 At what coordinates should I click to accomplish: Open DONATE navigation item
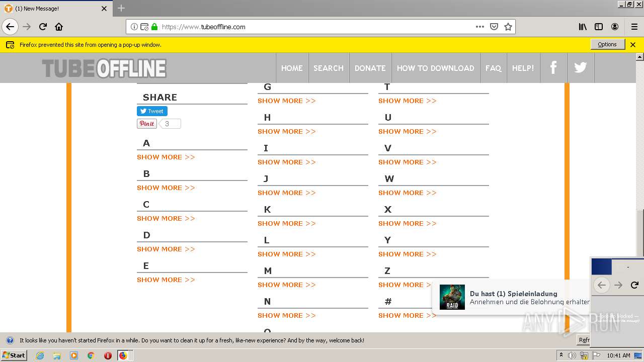coord(370,68)
